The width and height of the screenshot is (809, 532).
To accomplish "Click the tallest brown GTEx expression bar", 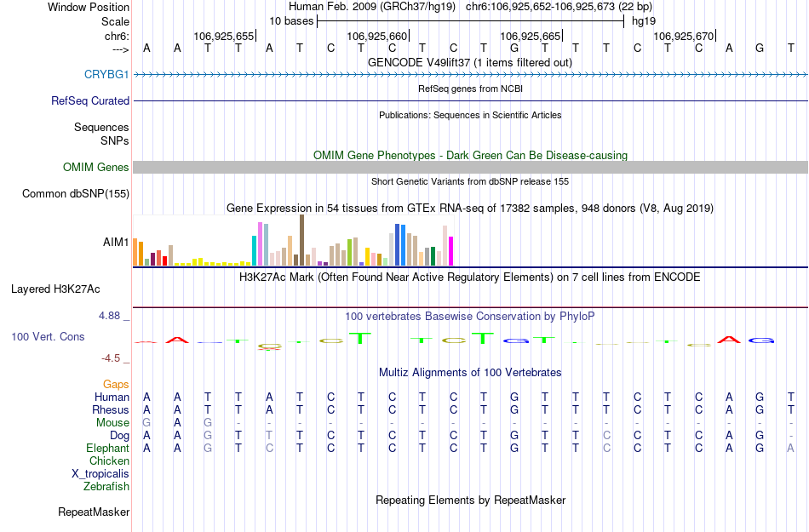I will tap(301, 240).
